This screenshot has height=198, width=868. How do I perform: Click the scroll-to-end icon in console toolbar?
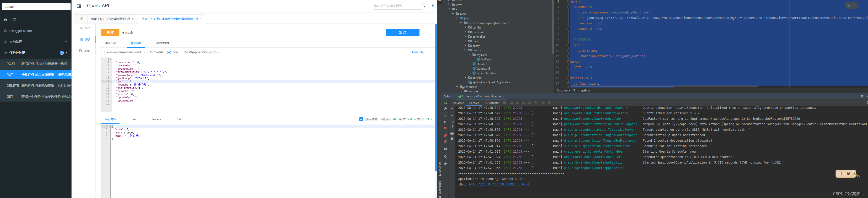(452, 127)
